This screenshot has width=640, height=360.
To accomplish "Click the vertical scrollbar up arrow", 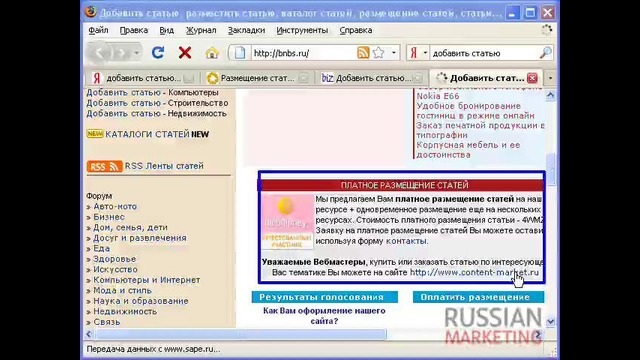I will [550, 96].
